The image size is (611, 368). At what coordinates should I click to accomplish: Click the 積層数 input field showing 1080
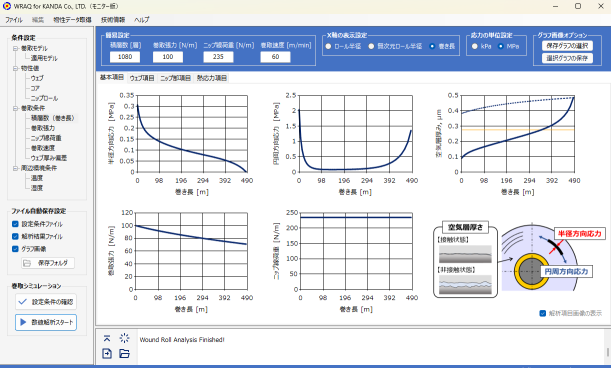click(125, 57)
